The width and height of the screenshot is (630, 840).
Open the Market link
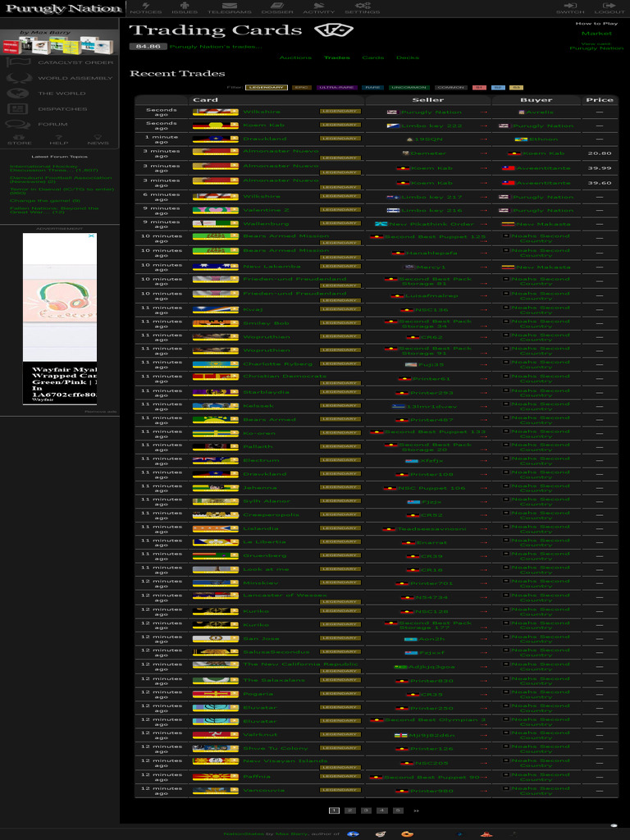596,33
